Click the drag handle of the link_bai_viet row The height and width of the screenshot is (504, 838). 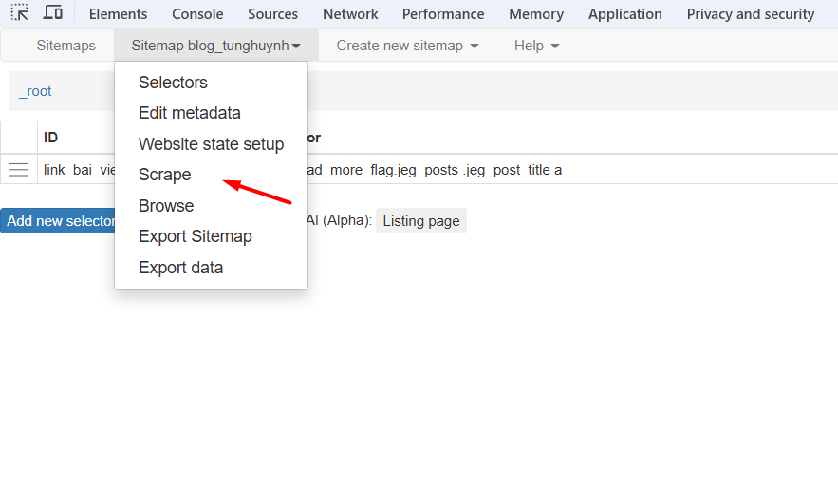click(18, 170)
